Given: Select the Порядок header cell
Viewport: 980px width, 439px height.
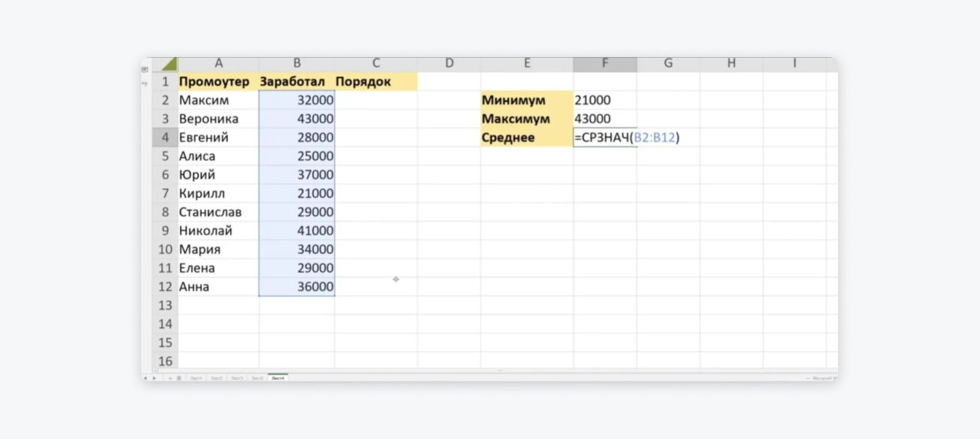Looking at the screenshot, I should [x=375, y=82].
